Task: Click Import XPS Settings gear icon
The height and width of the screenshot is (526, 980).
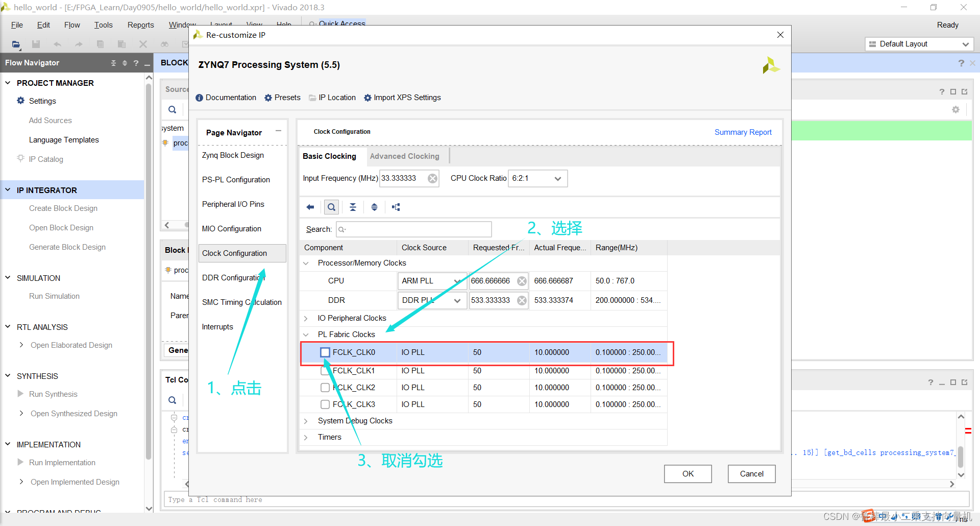Action: (x=367, y=98)
